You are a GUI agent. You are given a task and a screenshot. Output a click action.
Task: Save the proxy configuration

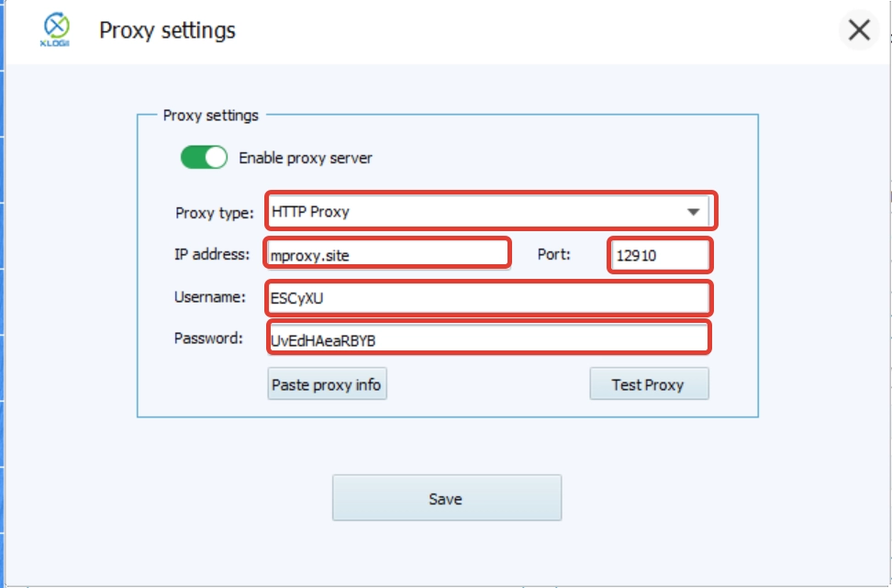446,497
